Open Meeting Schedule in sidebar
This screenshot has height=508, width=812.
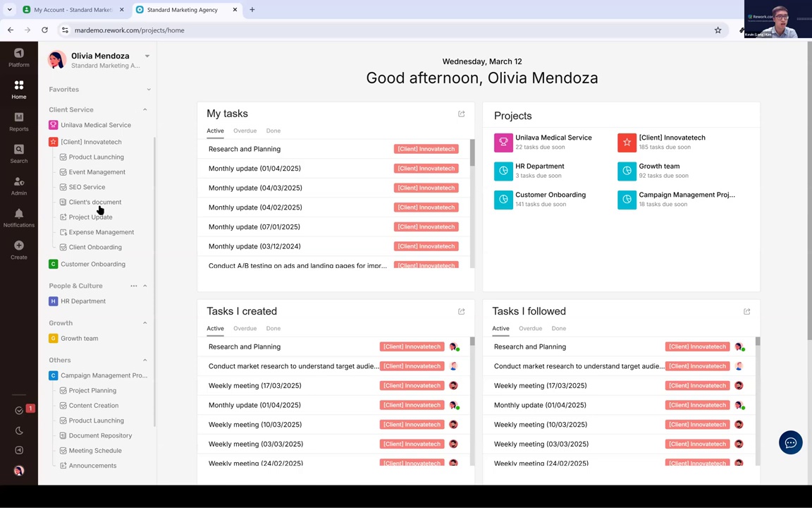tap(95, 450)
